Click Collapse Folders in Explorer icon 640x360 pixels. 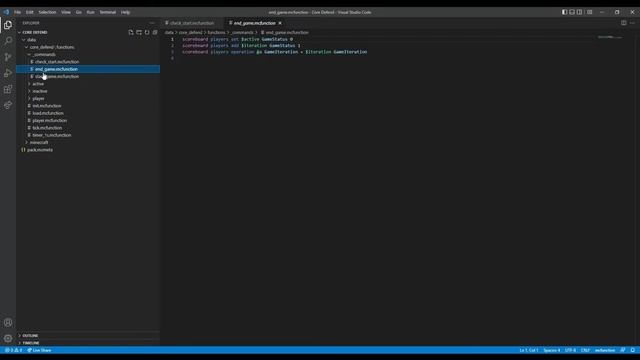pos(155,32)
